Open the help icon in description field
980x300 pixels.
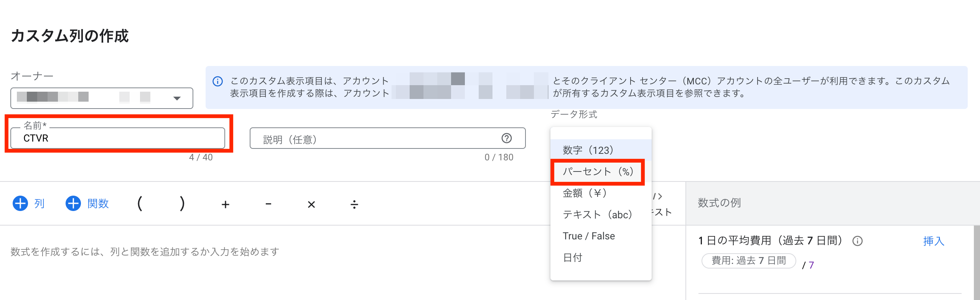(x=507, y=138)
